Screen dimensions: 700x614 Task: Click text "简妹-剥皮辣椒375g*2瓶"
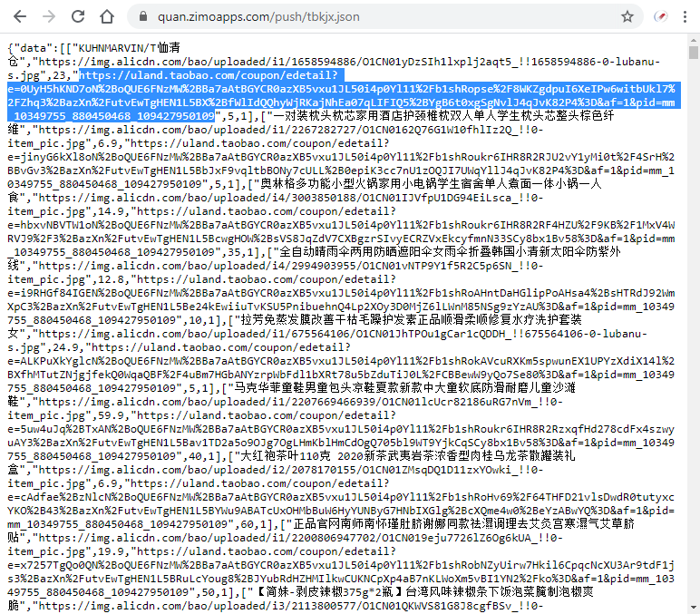pyautogui.click(x=329, y=592)
